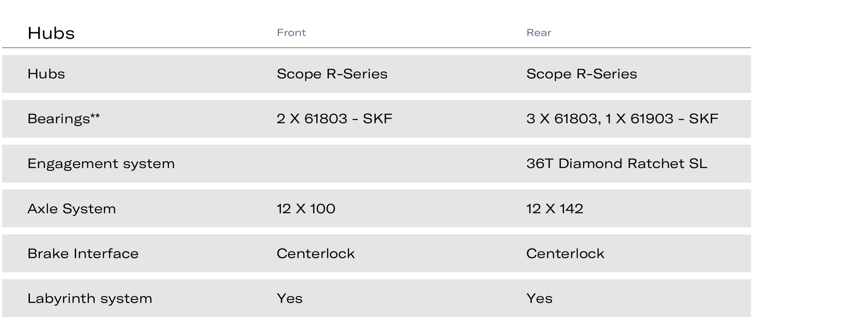
Task: Select the 12 X 142 rear axle value
Action: click(x=555, y=209)
